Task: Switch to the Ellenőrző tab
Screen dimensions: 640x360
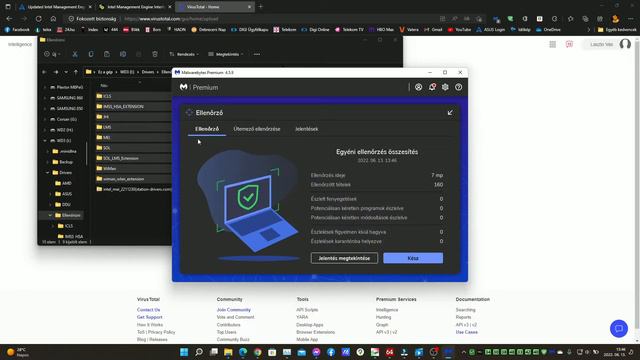Action: (x=207, y=129)
